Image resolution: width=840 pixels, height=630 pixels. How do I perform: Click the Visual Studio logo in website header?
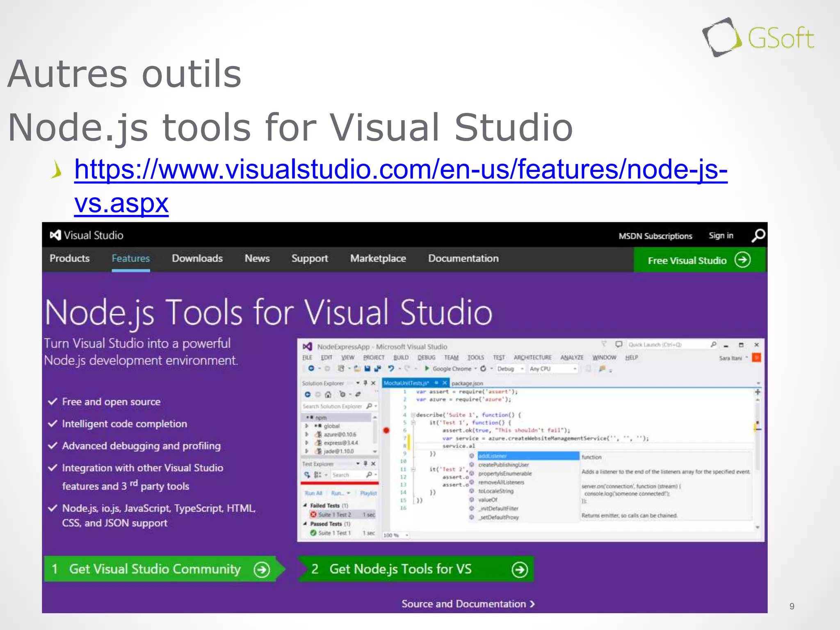point(87,235)
